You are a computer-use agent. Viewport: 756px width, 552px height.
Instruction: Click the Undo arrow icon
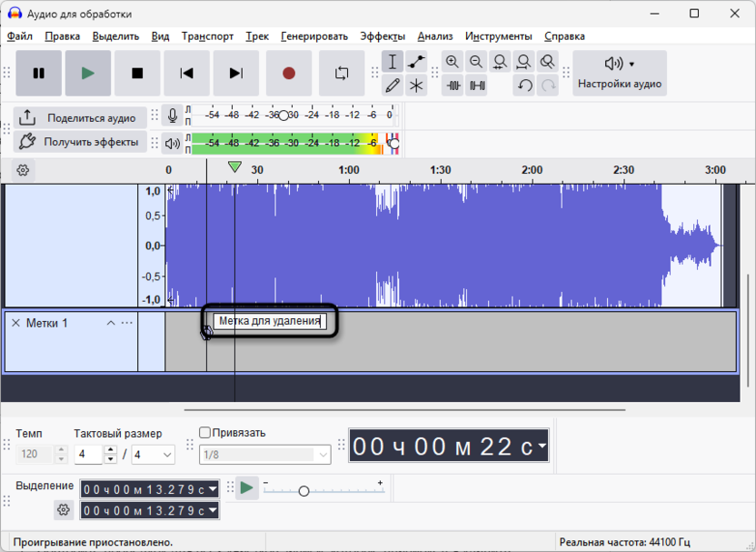524,85
